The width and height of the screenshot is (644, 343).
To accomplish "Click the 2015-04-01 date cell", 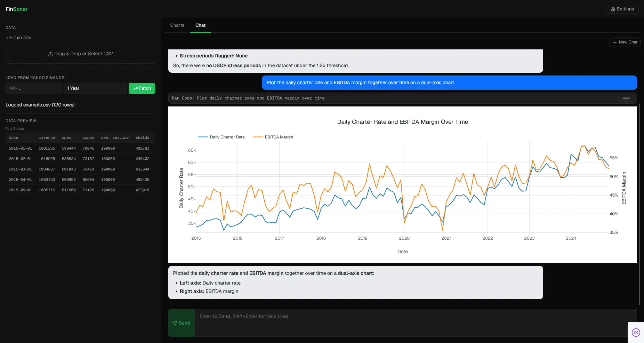I will point(21,180).
